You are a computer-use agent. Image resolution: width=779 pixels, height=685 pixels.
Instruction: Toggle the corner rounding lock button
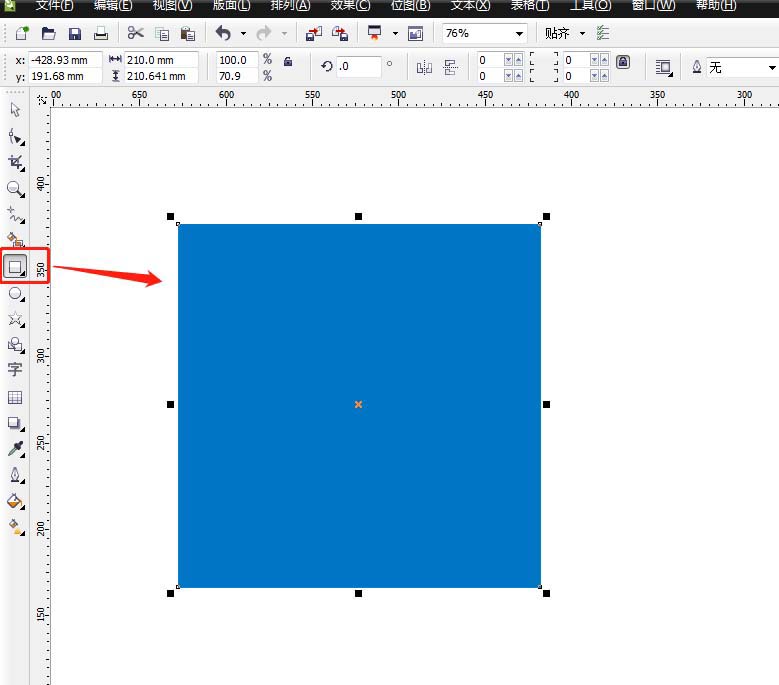623,62
